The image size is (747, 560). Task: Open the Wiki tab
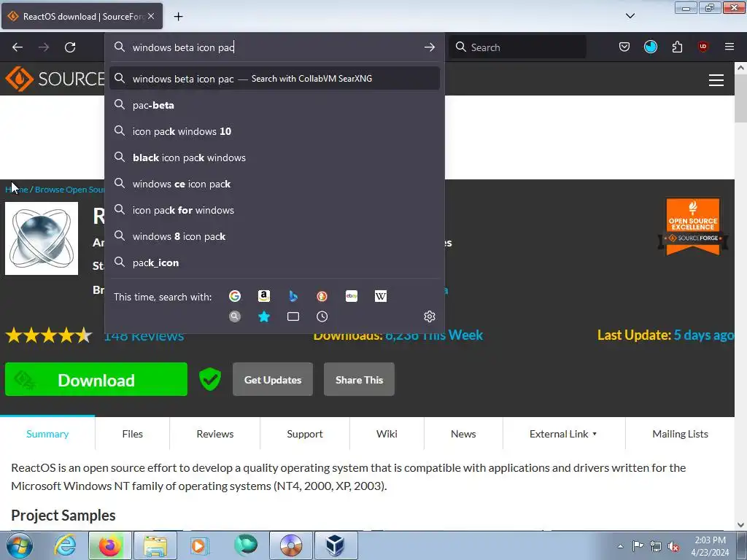coord(387,434)
